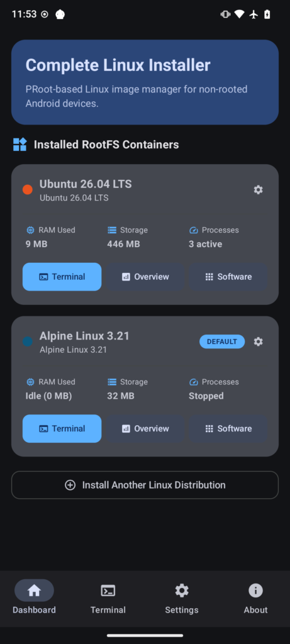
Task: Tap Processes gauge icon in Ubuntu card
Action: click(194, 230)
